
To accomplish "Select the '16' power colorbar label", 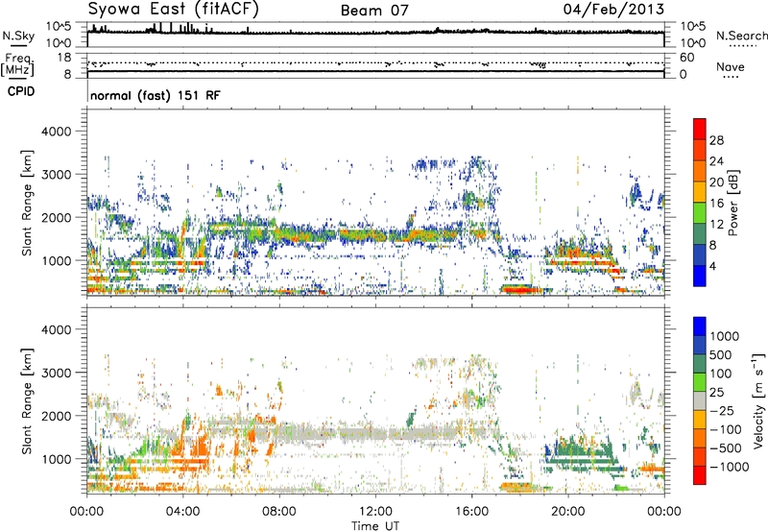I will (716, 204).
